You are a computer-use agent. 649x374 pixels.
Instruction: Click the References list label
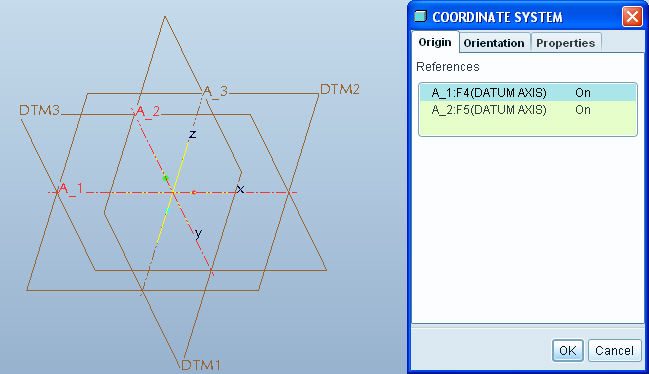click(x=447, y=67)
